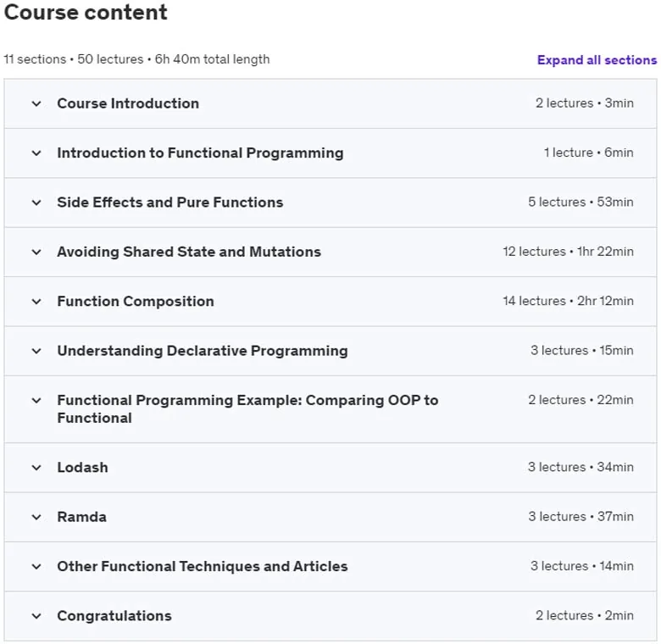Image resolution: width=661 pixels, height=644 pixels.
Task: Expand the Course Introduction section chevron
Action: pos(36,103)
